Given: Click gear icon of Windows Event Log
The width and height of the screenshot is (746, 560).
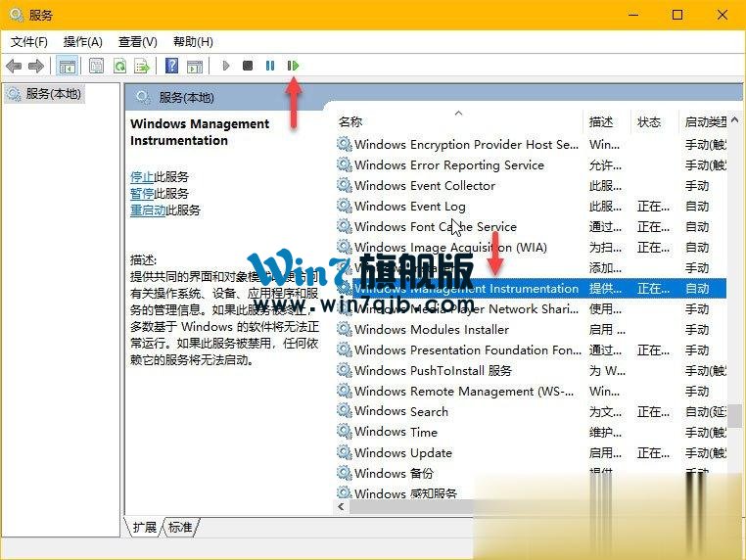Looking at the screenshot, I should point(344,206).
